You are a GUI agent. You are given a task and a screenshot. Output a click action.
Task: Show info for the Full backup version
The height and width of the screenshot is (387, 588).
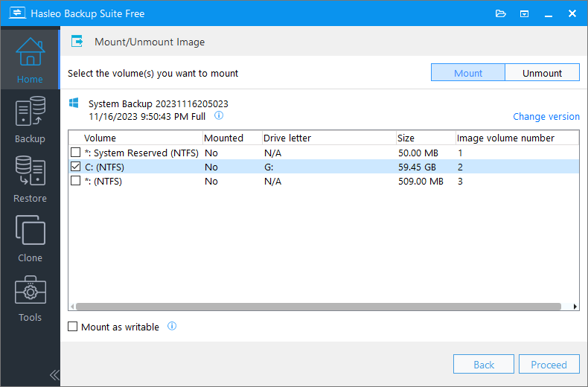[x=219, y=115]
